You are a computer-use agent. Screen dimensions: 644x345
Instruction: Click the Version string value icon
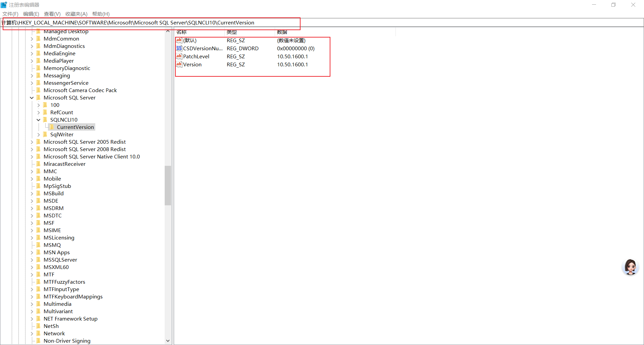[179, 64]
